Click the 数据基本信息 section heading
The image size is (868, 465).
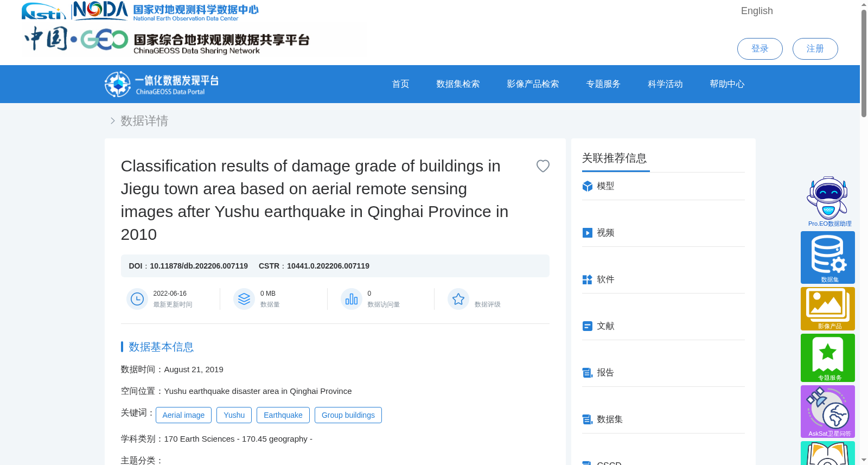pyautogui.click(x=161, y=347)
